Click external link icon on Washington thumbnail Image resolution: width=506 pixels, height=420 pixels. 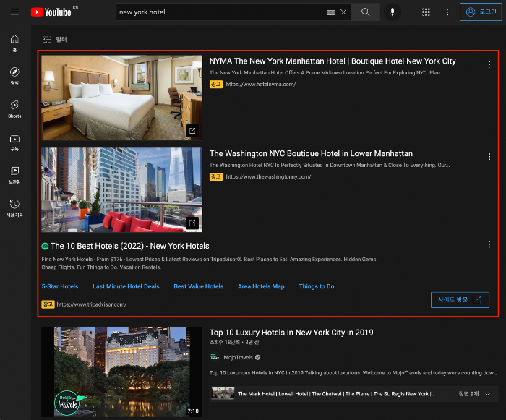(x=192, y=223)
